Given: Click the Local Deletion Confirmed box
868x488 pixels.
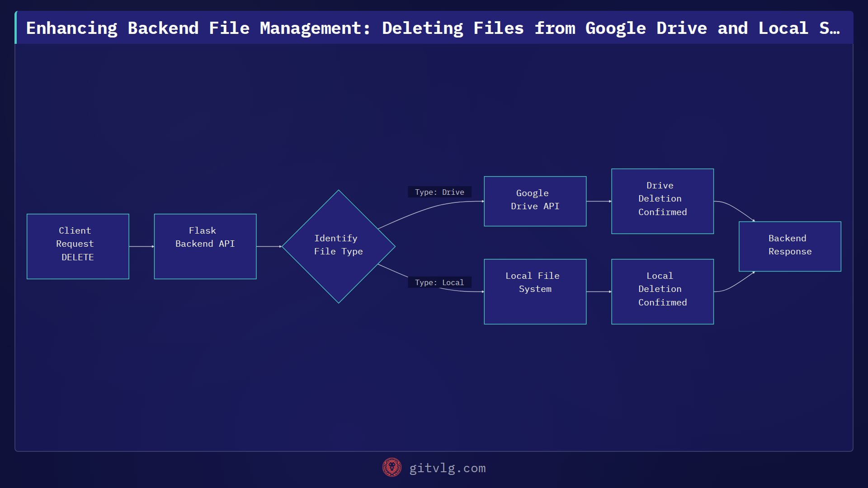Looking at the screenshot, I should pyautogui.click(x=663, y=291).
